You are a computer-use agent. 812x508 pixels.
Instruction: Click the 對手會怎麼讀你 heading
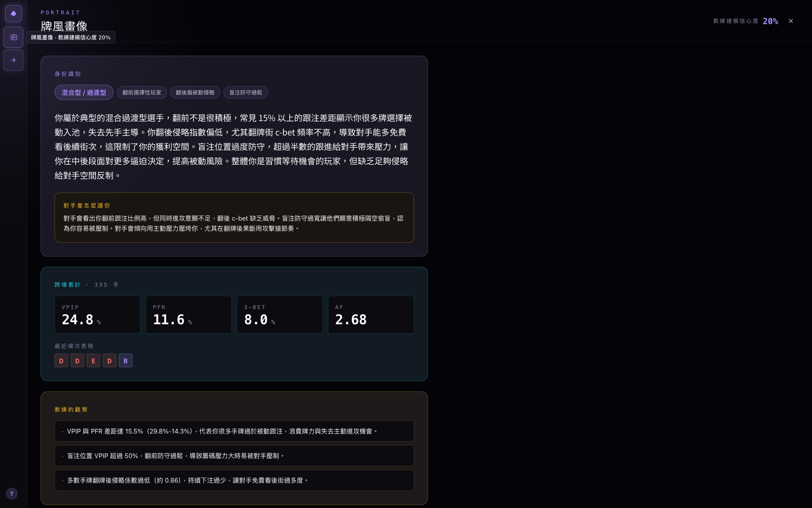(x=87, y=206)
